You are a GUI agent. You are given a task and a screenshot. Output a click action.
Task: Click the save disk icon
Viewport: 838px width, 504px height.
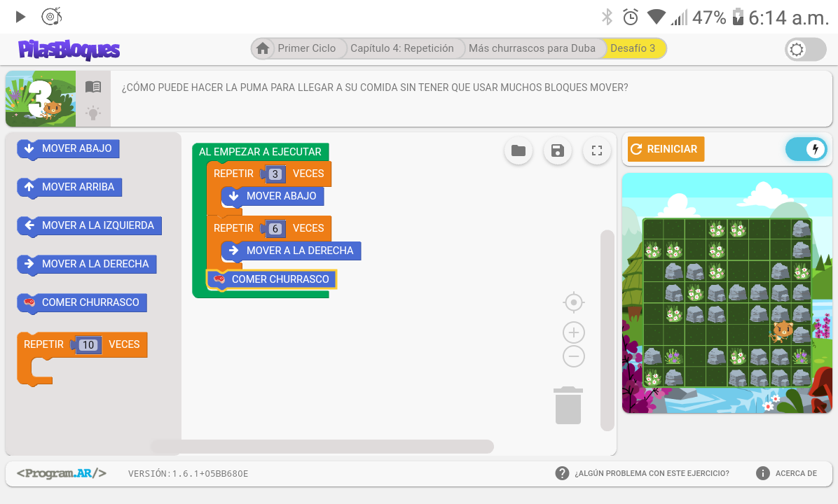pyautogui.click(x=558, y=150)
